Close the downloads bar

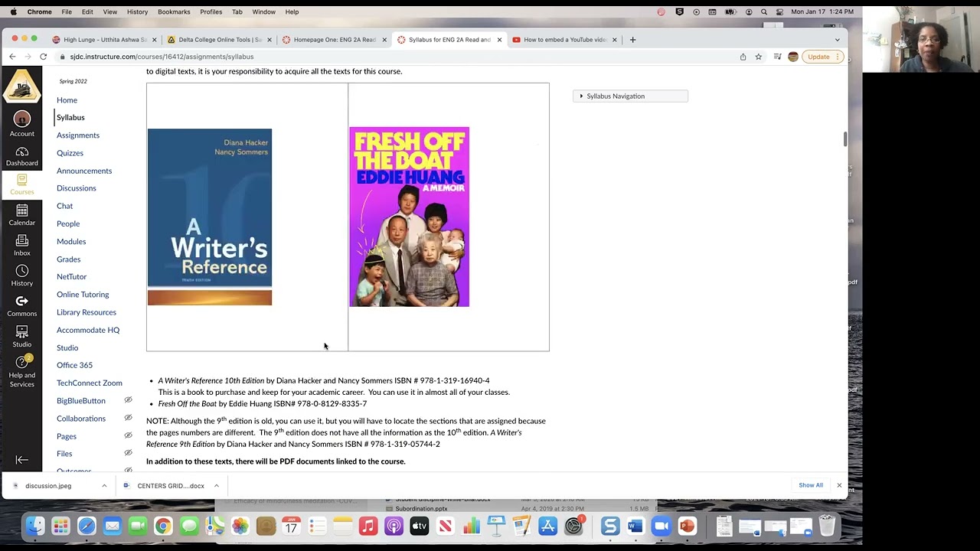839,485
